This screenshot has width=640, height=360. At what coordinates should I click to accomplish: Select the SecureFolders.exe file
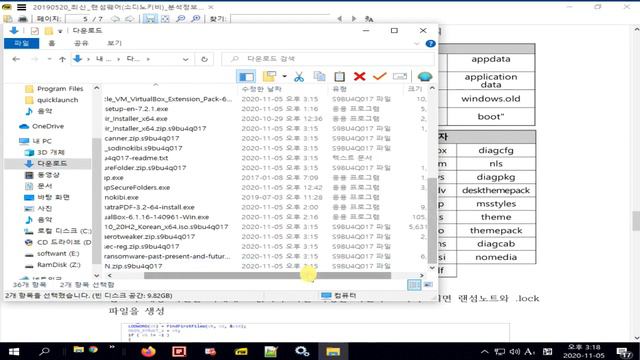(x=137, y=187)
